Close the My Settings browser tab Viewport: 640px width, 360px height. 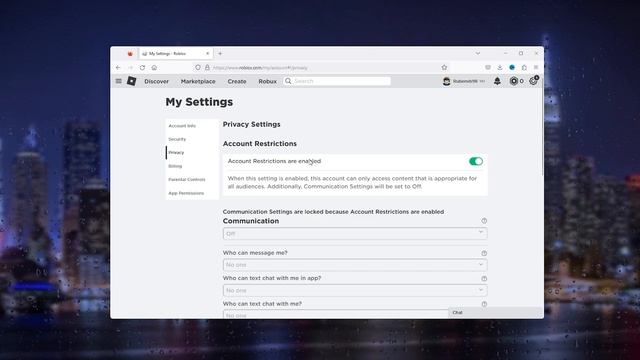[x=207, y=53]
